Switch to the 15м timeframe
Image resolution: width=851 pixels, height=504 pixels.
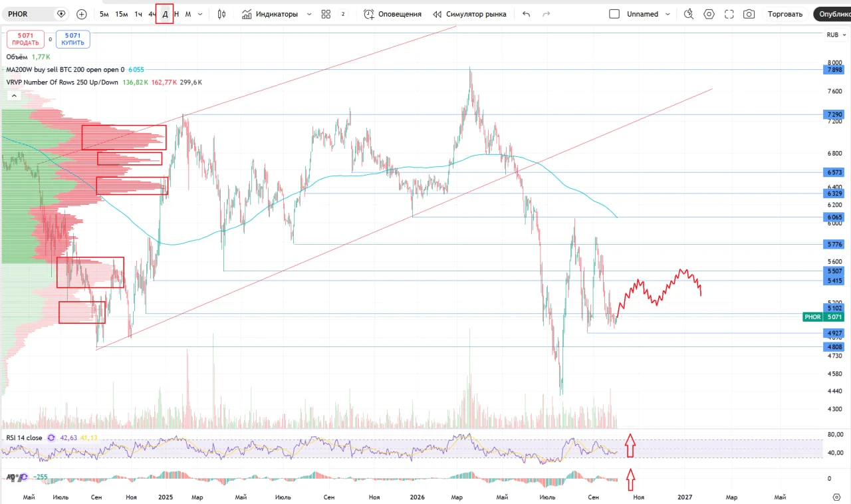pos(122,14)
